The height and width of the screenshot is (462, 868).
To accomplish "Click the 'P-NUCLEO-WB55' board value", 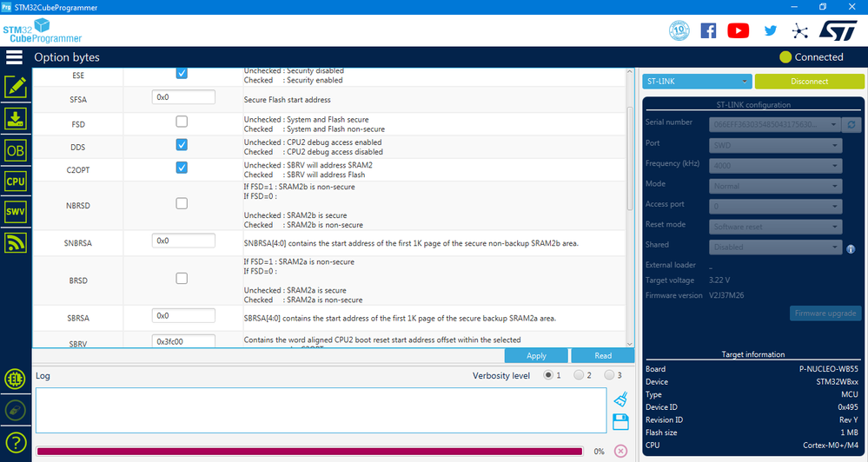I will (829, 369).
